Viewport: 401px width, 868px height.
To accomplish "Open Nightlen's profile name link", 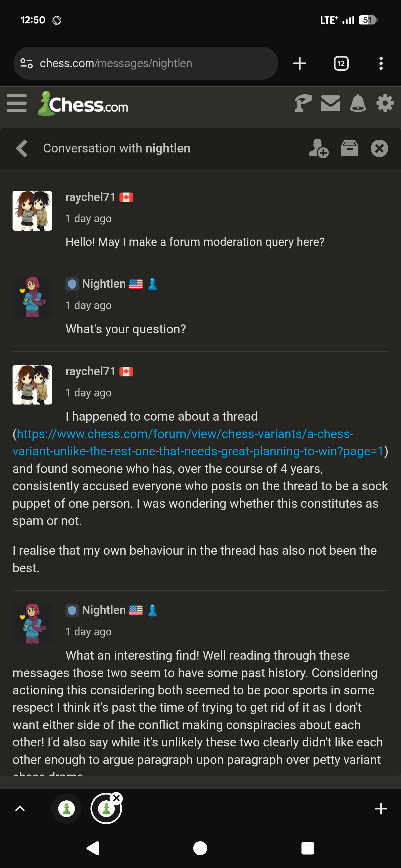I will point(104,284).
